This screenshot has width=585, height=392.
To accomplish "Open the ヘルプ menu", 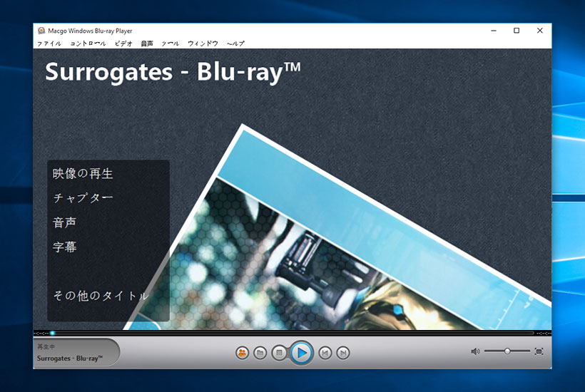I will [235, 43].
